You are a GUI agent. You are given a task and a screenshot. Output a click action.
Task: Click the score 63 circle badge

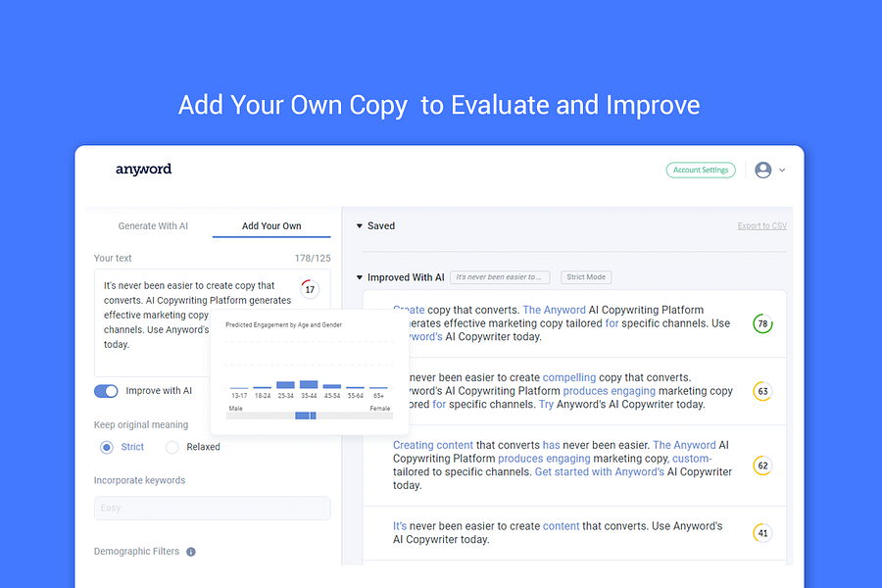click(762, 391)
